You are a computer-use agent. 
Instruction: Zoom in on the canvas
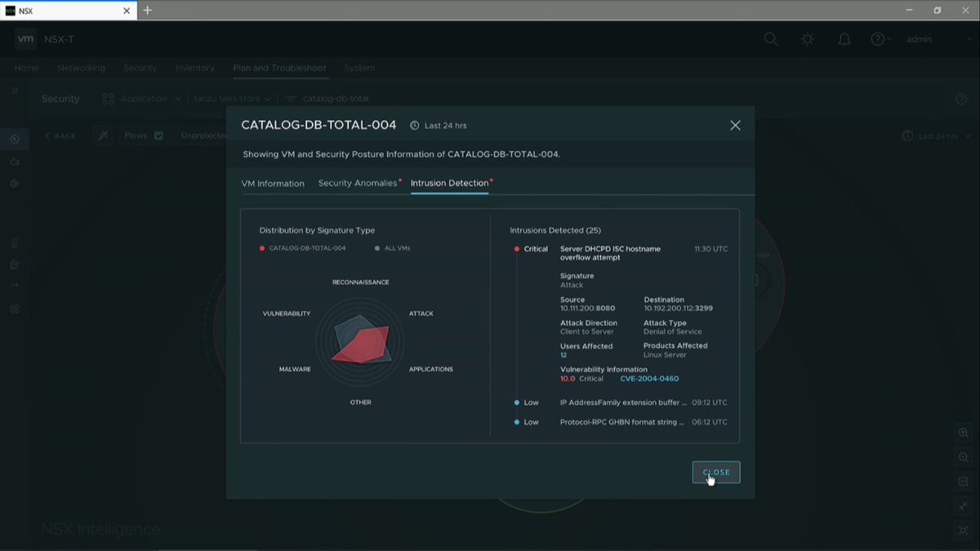(964, 433)
